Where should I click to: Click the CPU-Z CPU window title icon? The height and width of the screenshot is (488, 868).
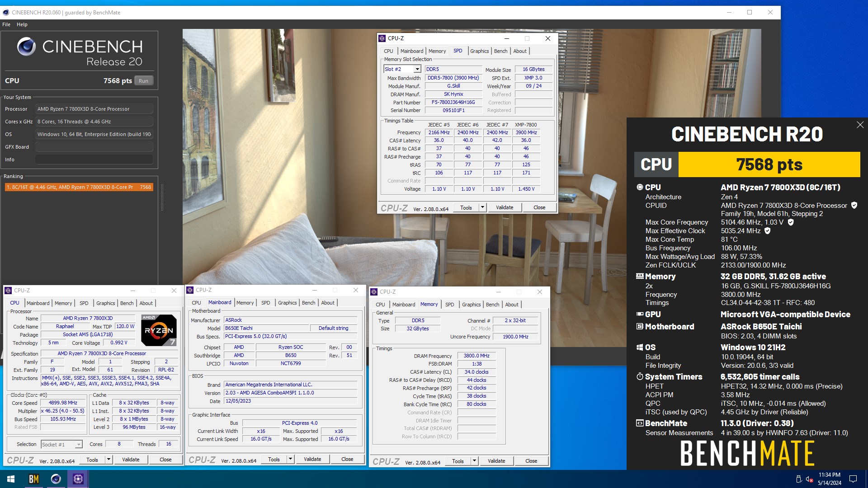coord(8,291)
